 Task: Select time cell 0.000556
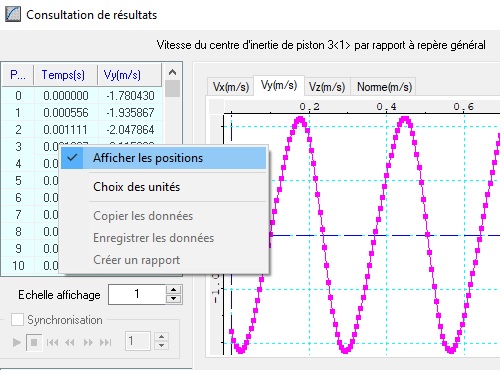click(x=66, y=113)
